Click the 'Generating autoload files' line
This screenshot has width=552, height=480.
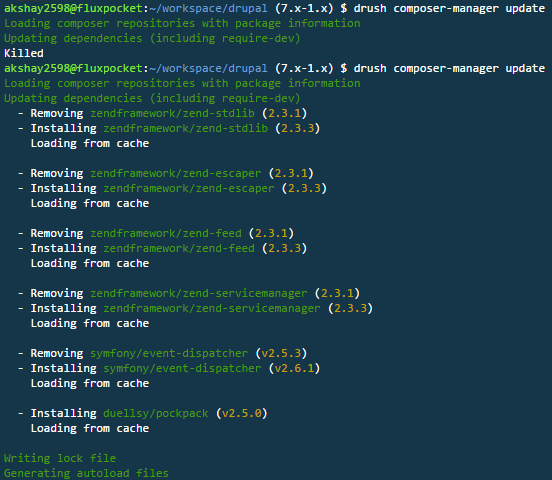[86, 473]
